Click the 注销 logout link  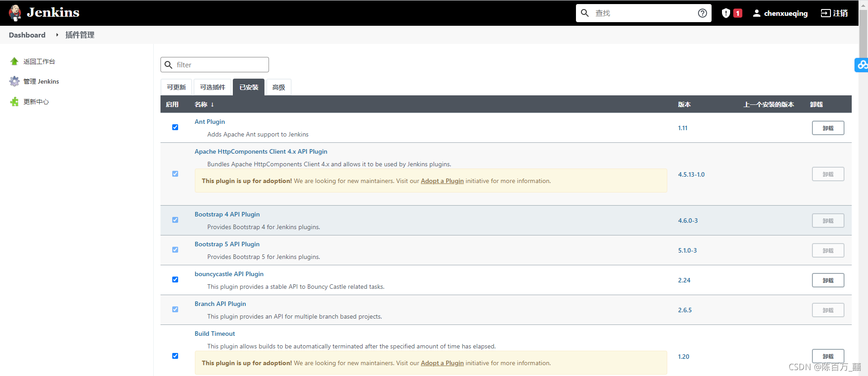coord(840,13)
